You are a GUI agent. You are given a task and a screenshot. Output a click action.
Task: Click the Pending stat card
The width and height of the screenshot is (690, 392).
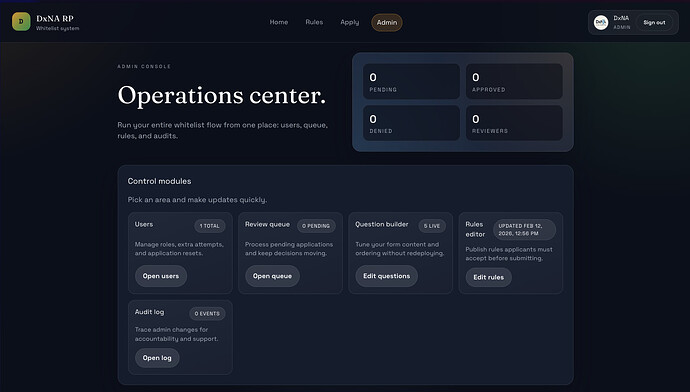pyautogui.click(x=411, y=81)
